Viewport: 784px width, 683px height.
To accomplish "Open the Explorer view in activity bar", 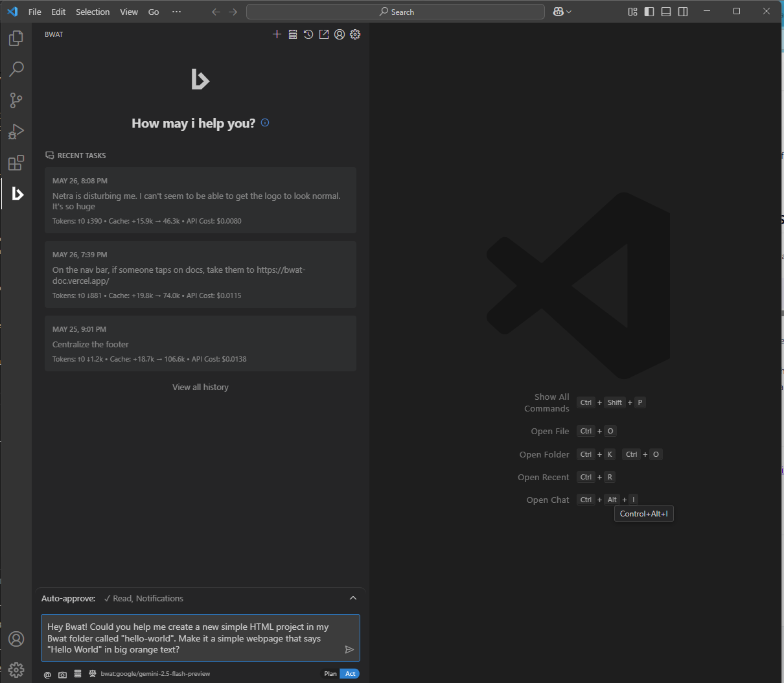I will pos(16,38).
